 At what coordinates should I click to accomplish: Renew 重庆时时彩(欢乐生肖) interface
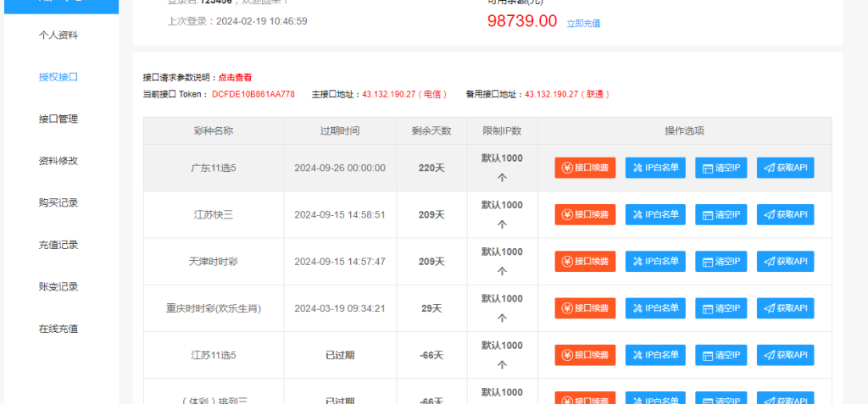(x=585, y=308)
